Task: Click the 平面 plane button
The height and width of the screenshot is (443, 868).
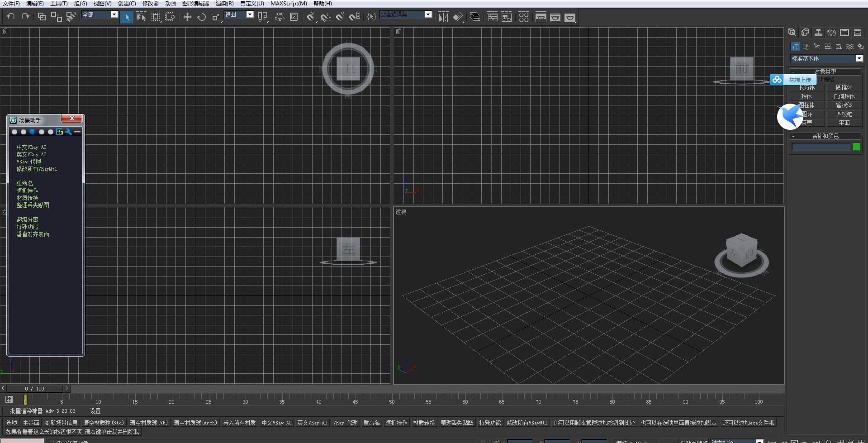Action: pos(844,123)
